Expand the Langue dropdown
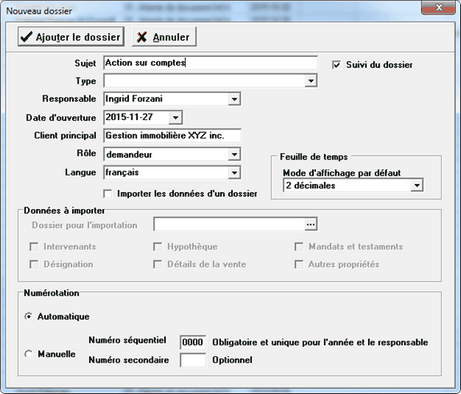Viewport: 461px width, 394px height. (x=234, y=173)
